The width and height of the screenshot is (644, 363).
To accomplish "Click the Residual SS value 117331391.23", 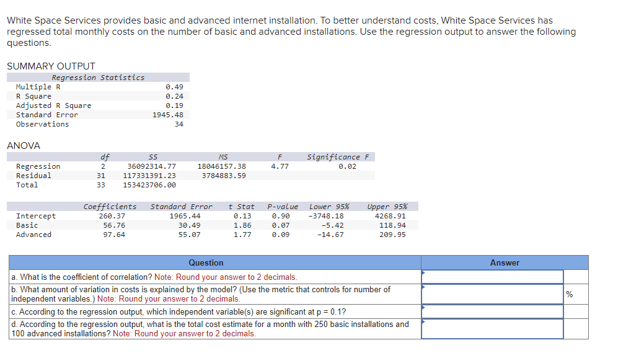I will point(149,176).
